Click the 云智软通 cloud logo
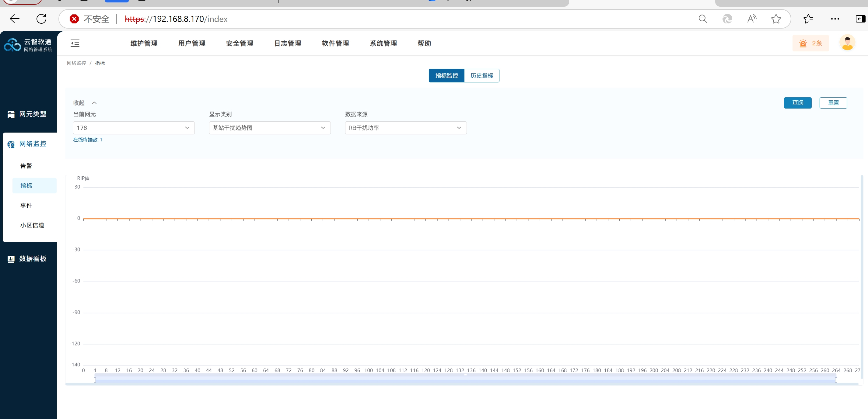 [12, 44]
